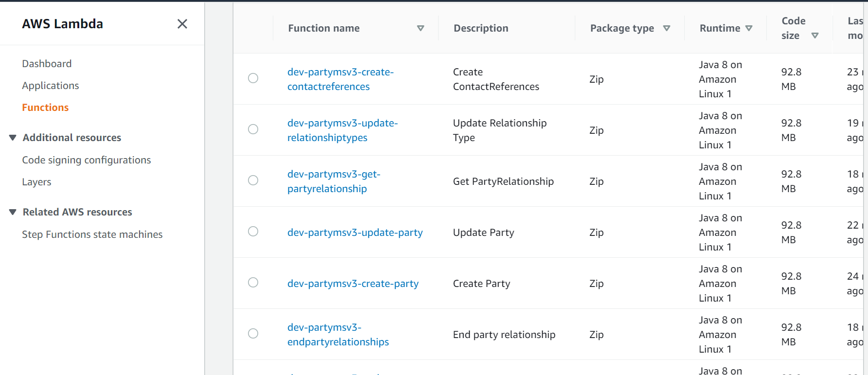Open the dev-partymsv3-create-party function
The image size is (868, 375).
pos(353,284)
